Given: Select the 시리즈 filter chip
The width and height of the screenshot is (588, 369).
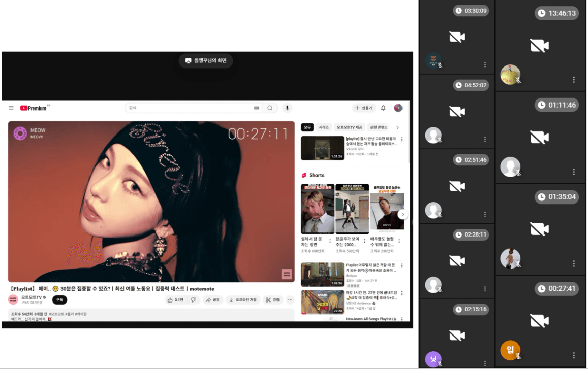Looking at the screenshot, I should tap(324, 127).
